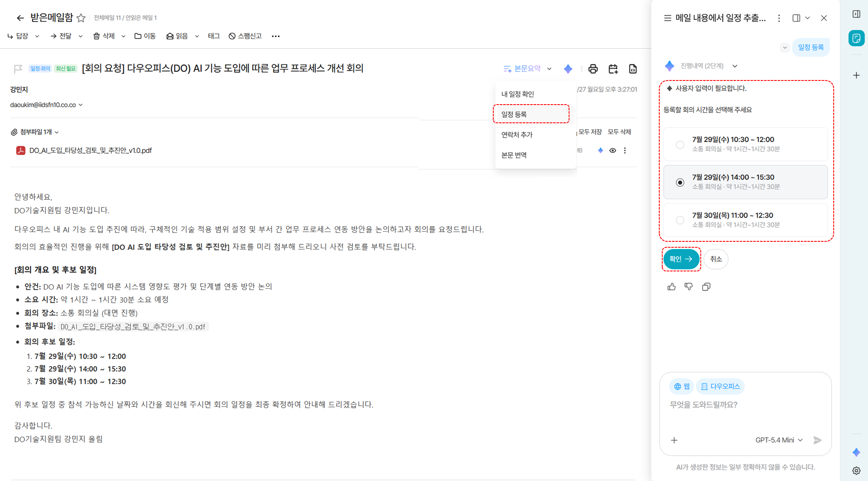Expand 진행내역 (2단계) details
This screenshot has height=481, width=868.
tap(735, 66)
